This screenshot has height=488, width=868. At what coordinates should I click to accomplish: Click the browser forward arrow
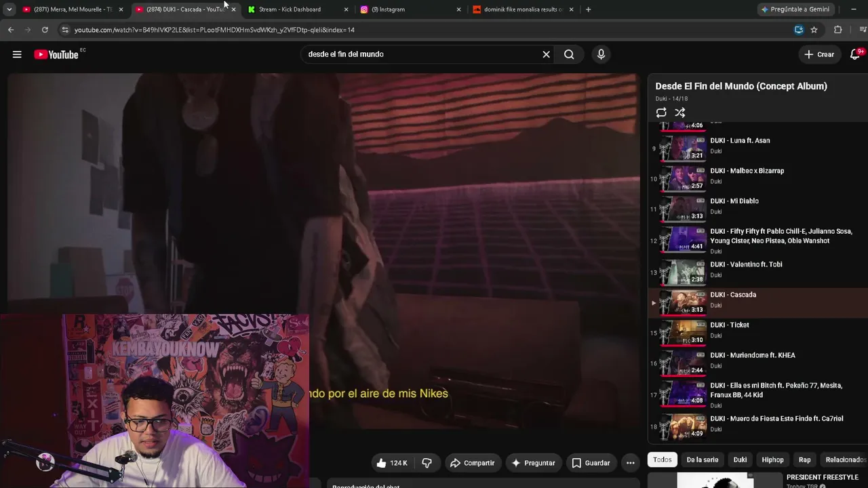28,30
